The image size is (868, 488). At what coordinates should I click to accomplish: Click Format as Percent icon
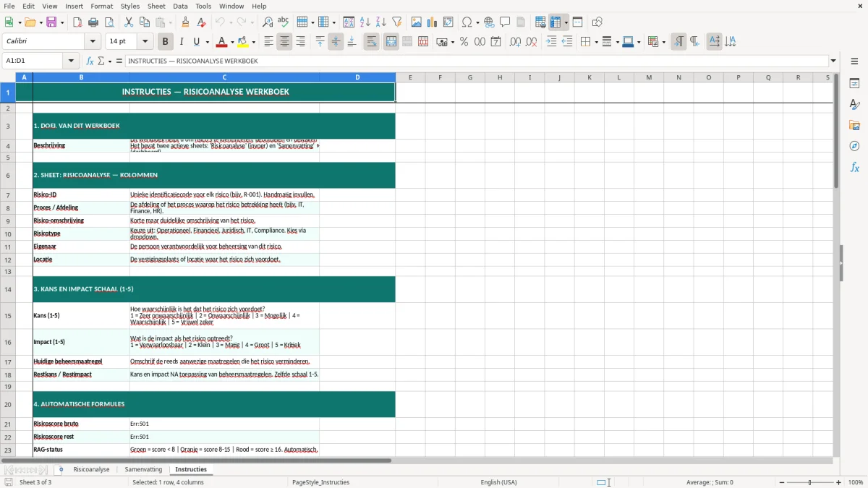pyautogui.click(x=464, y=42)
